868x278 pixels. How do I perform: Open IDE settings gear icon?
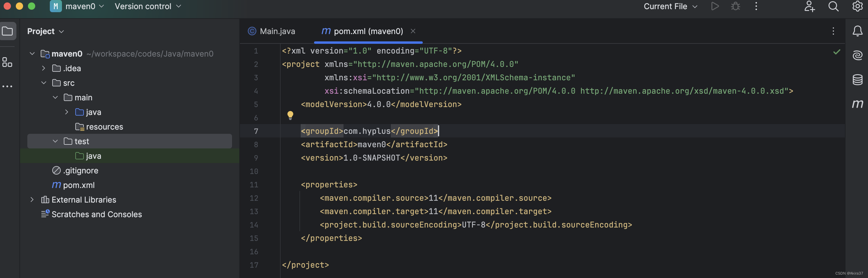857,6
